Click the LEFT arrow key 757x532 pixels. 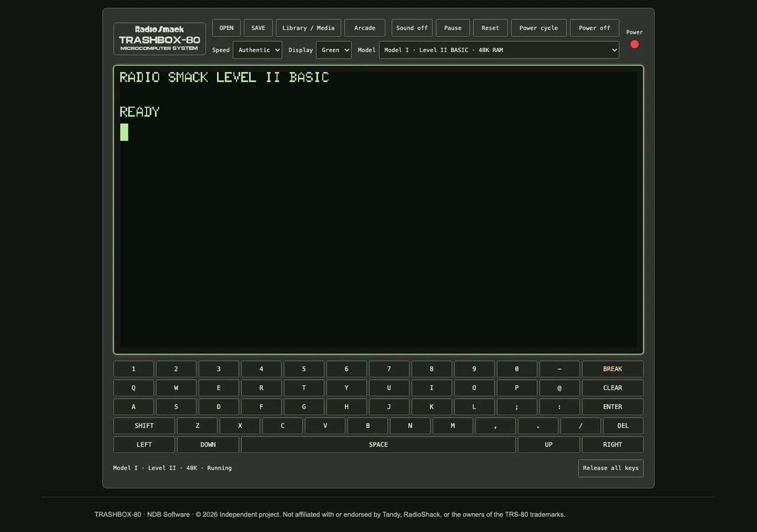[x=144, y=445]
